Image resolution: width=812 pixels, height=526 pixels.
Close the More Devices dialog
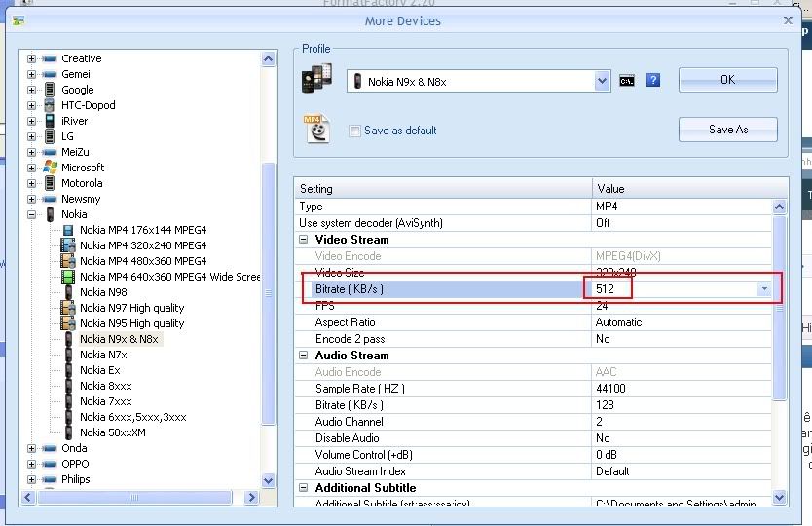pos(788,20)
